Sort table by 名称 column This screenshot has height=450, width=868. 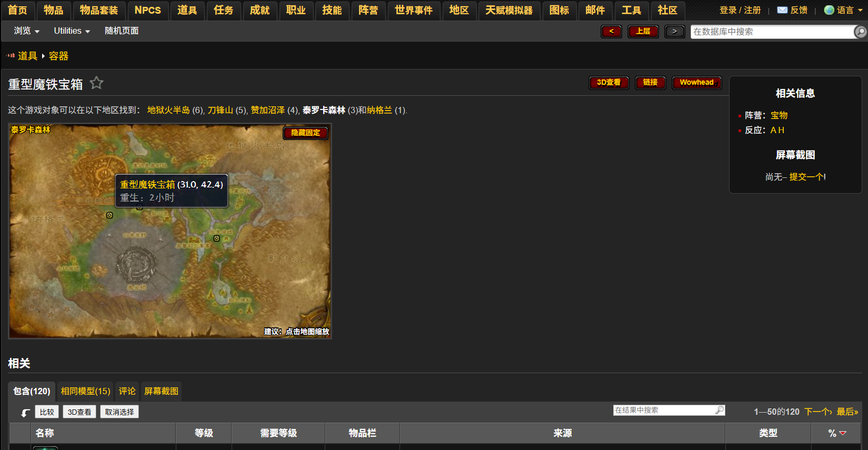(103, 433)
